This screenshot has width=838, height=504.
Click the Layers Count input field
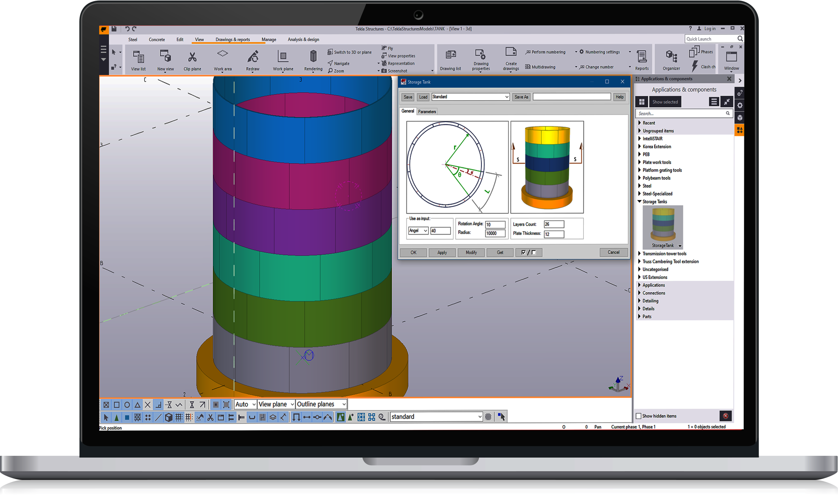[x=554, y=224]
